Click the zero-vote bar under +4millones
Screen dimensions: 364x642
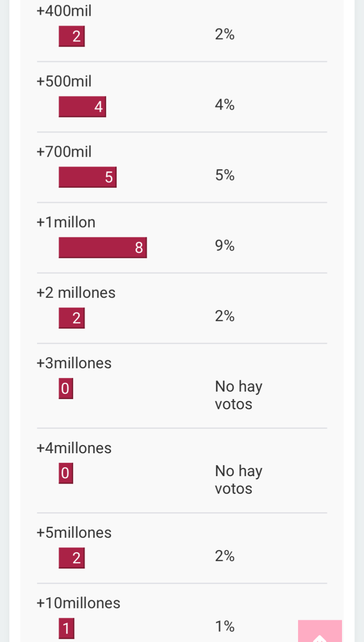(66, 473)
